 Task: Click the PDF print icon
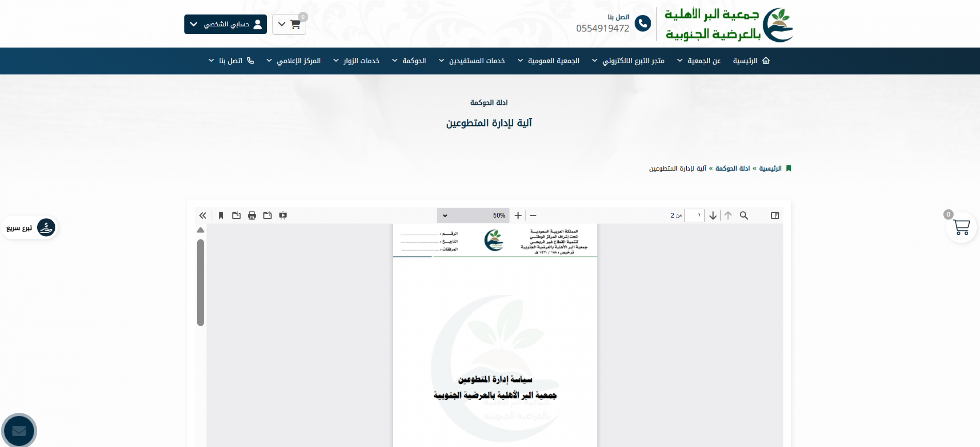252,216
